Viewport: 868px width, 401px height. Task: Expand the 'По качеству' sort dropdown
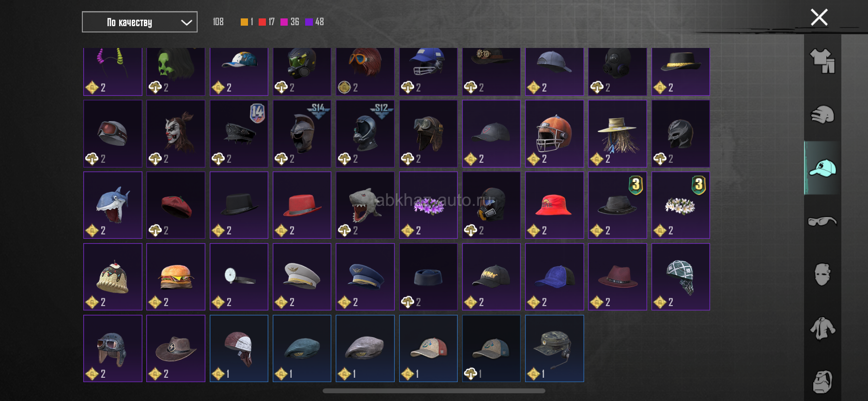(139, 22)
